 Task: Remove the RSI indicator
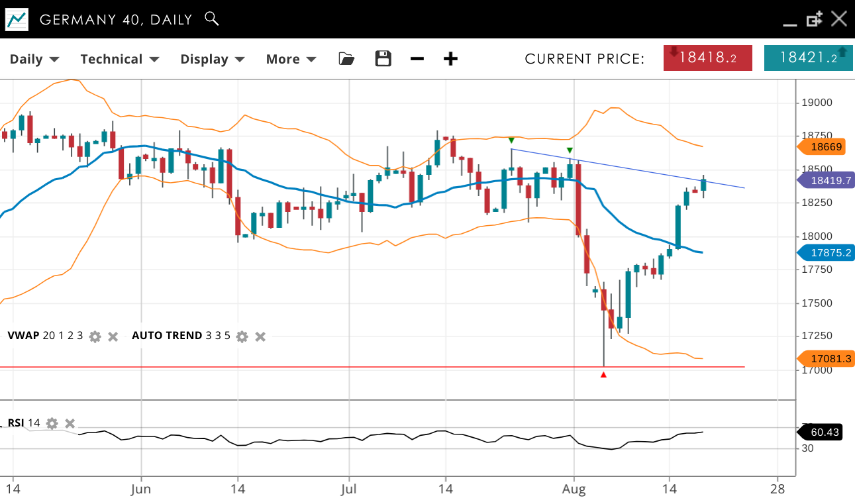pos(70,423)
